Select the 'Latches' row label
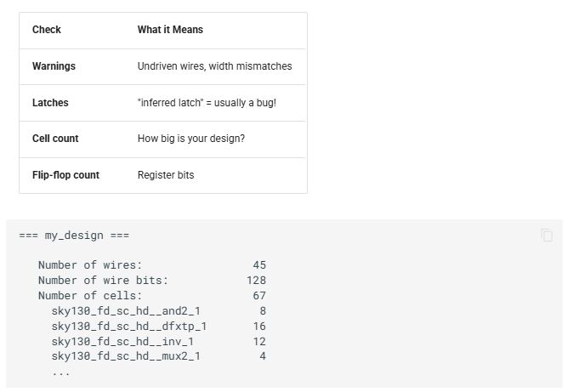573x392 pixels. pyautogui.click(x=50, y=103)
